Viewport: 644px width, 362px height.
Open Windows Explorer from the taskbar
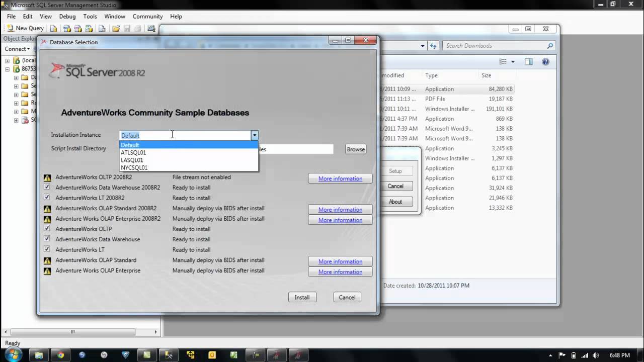click(39, 355)
